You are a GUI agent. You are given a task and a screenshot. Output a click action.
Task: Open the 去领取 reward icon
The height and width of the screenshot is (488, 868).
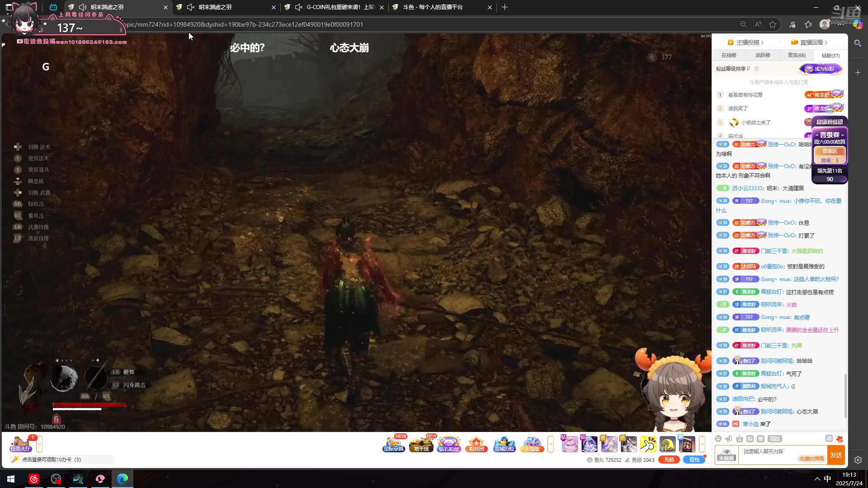pos(532,444)
